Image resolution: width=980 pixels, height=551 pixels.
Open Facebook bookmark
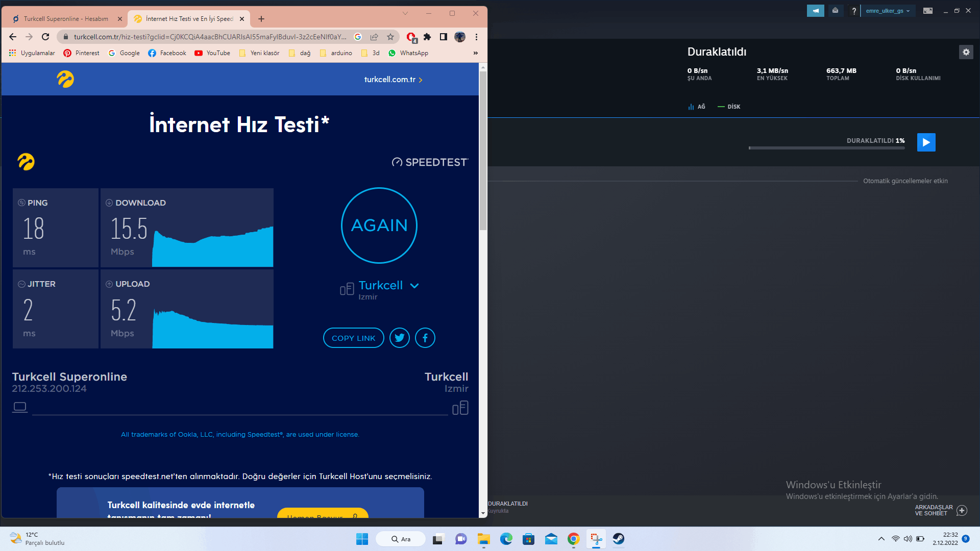coord(167,53)
